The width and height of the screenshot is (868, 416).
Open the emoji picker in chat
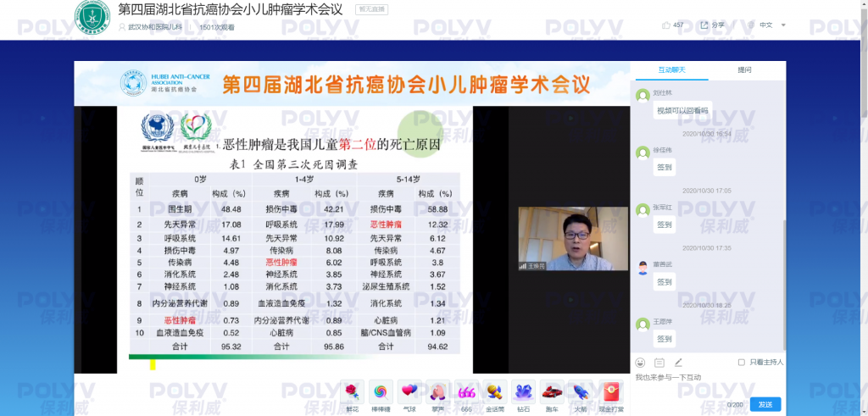pyautogui.click(x=641, y=363)
